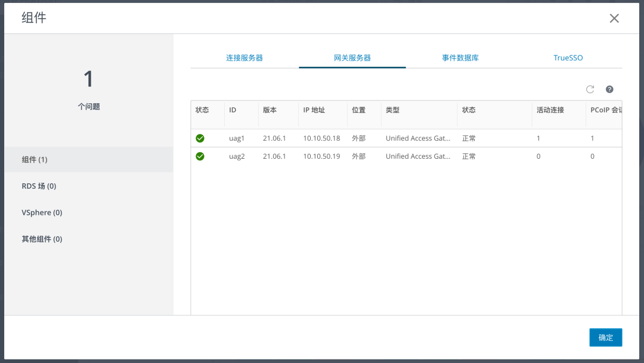
Task: Click the uag2 ID cell
Action: [x=237, y=156]
